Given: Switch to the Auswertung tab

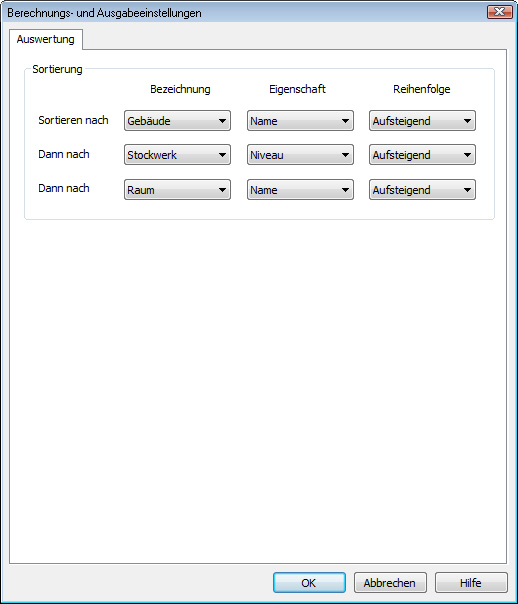Looking at the screenshot, I should [45, 39].
